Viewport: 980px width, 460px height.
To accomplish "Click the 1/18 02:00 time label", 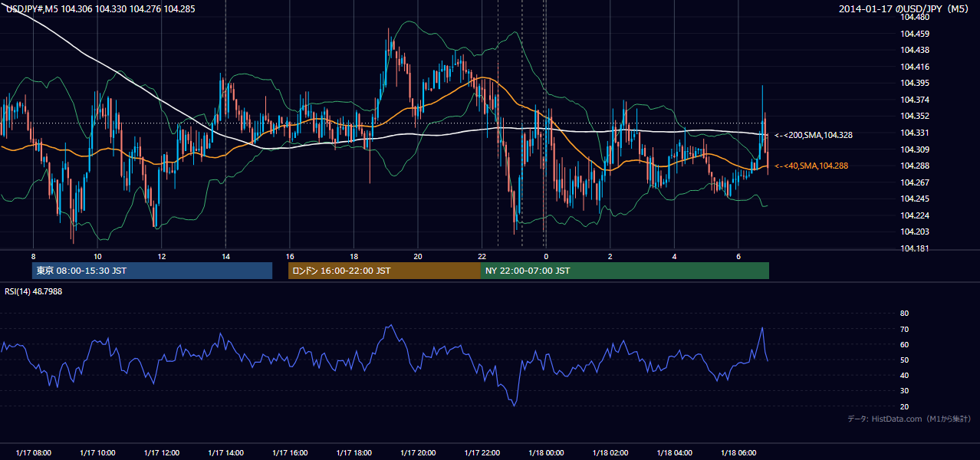I will click(610, 452).
